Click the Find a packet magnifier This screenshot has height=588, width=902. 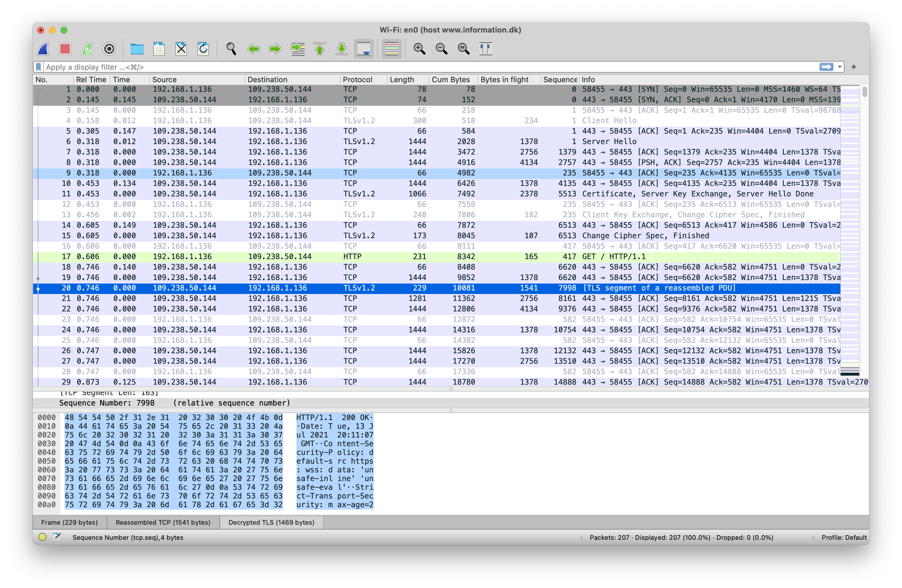pyautogui.click(x=231, y=49)
